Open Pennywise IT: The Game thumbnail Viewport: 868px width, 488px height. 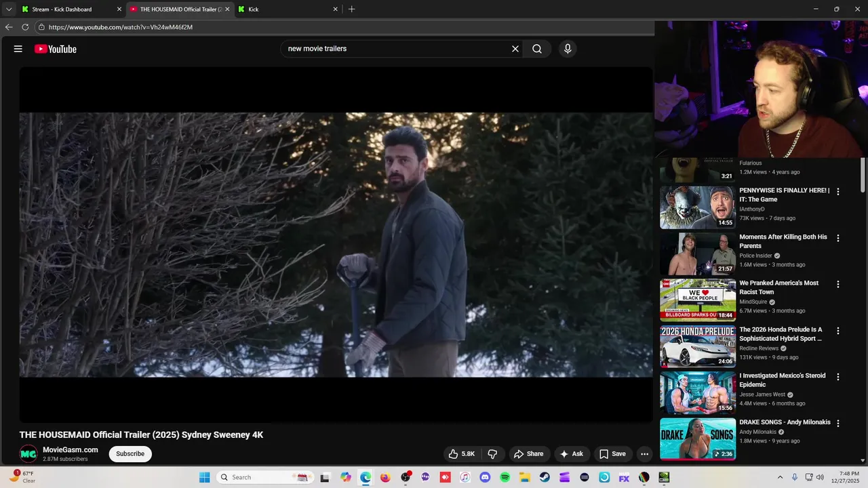point(698,207)
